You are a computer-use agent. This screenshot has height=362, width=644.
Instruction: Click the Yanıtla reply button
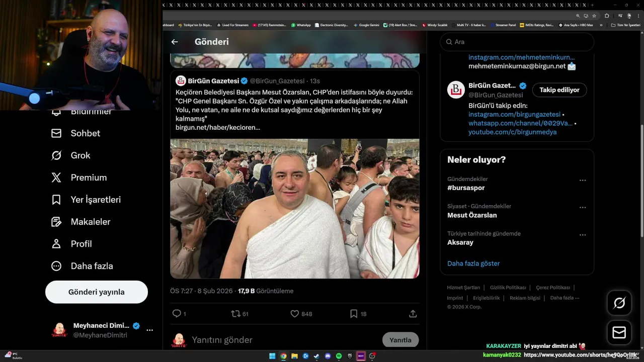pos(400,340)
